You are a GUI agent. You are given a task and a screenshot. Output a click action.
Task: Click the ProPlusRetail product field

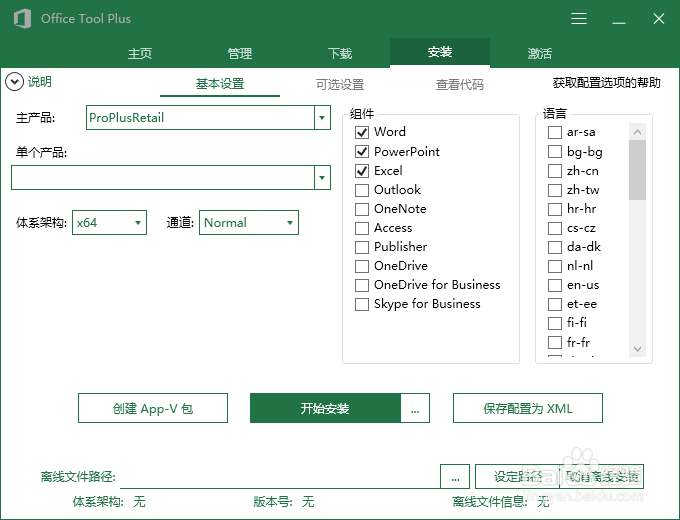click(x=200, y=118)
